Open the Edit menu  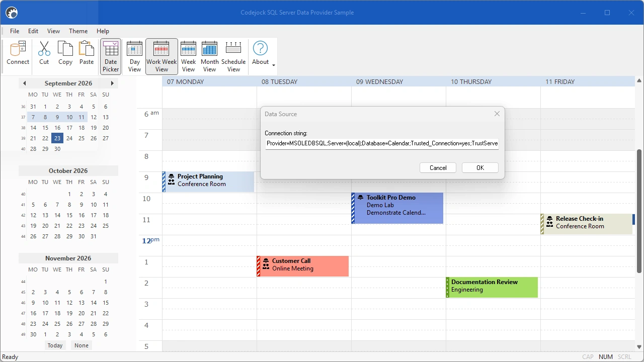tap(33, 31)
